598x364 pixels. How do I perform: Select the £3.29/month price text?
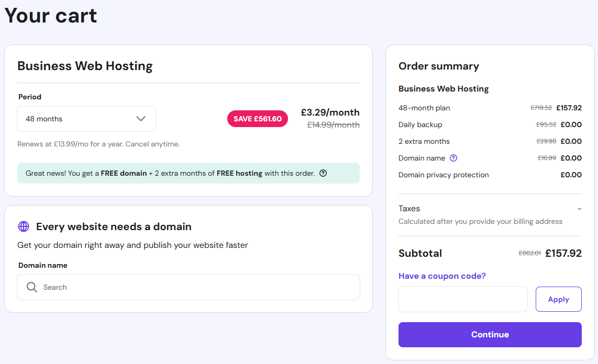point(330,112)
